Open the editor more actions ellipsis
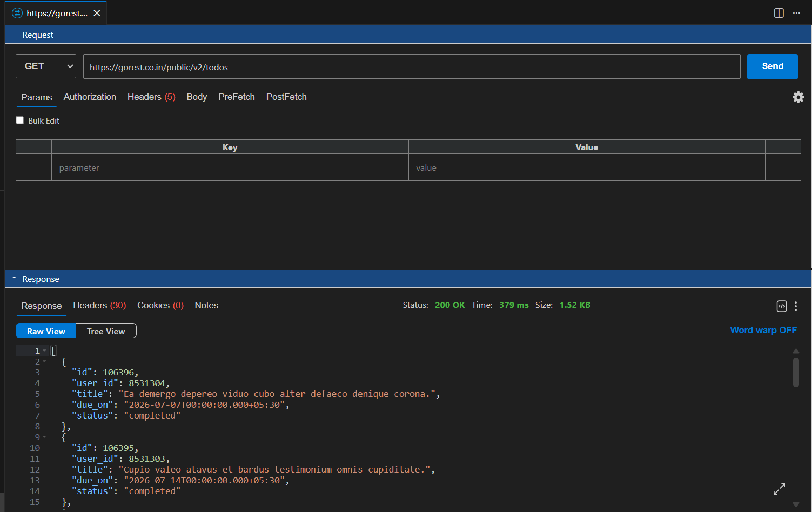Image resolution: width=812 pixels, height=512 pixels. [x=796, y=13]
